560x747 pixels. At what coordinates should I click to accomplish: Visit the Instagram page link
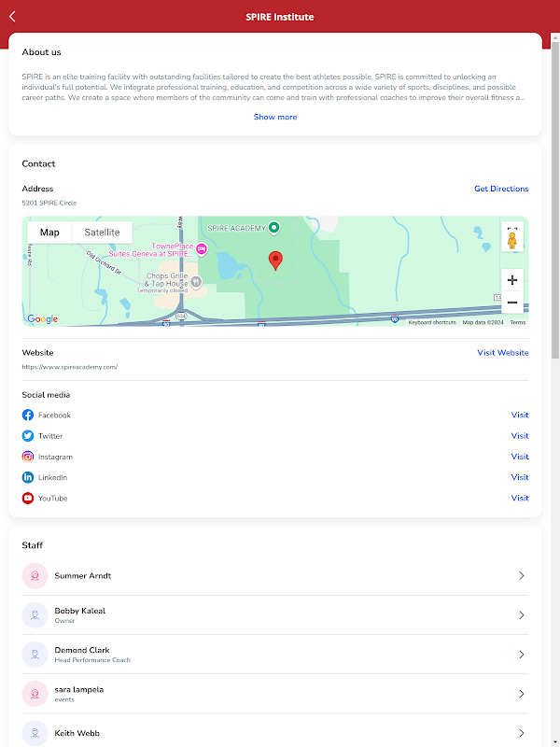520,457
